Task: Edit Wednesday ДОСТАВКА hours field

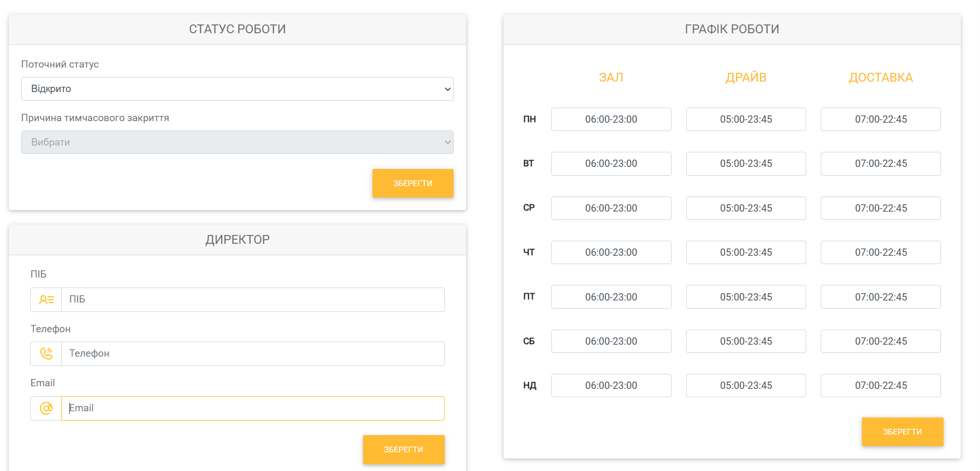Action: coord(880,208)
